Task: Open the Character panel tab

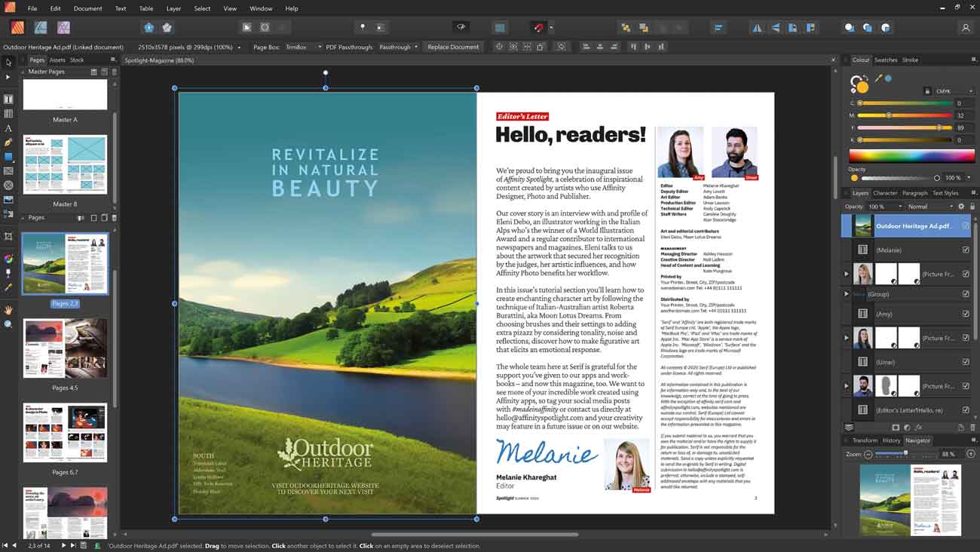Action: click(x=886, y=192)
